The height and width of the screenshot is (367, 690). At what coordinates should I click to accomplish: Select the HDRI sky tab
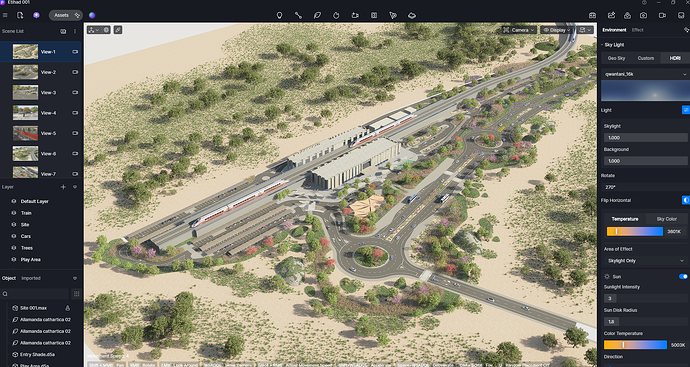pos(675,58)
